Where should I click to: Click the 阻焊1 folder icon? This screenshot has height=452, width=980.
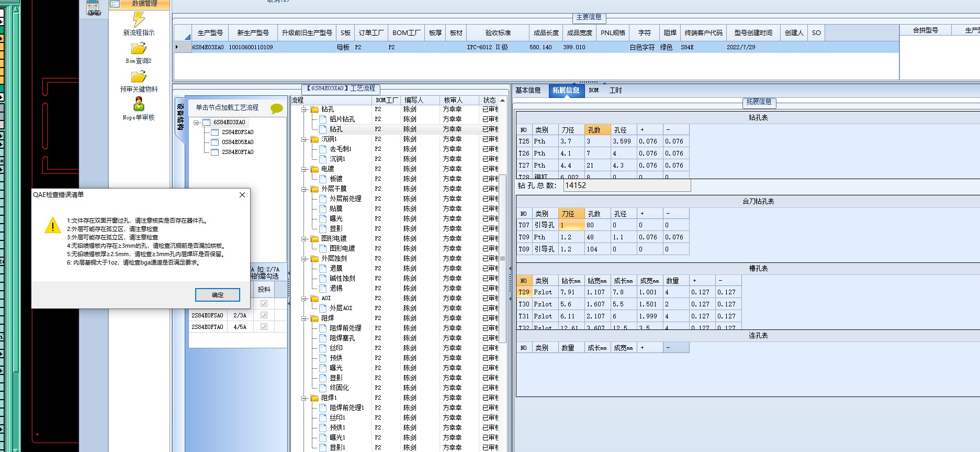[314, 398]
